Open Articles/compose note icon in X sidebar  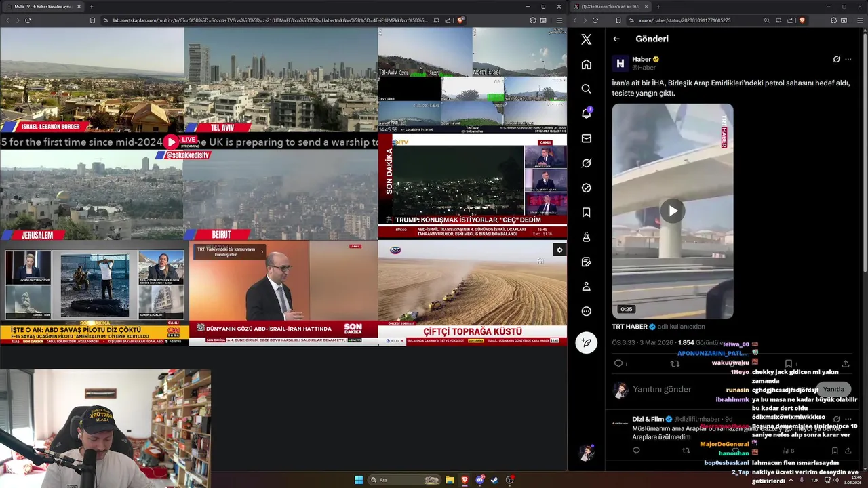click(587, 262)
